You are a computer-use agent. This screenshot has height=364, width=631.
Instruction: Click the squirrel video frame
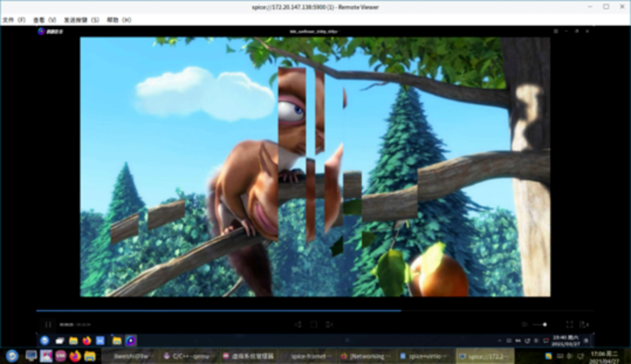[x=315, y=167]
